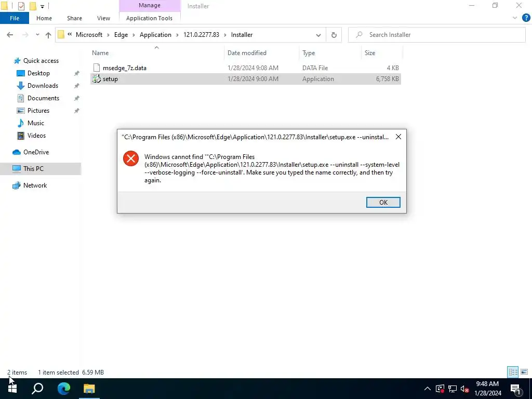Pin icon next to Desktop
The height and width of the screenshot is (399, 532).
click(x=77, y=73)
